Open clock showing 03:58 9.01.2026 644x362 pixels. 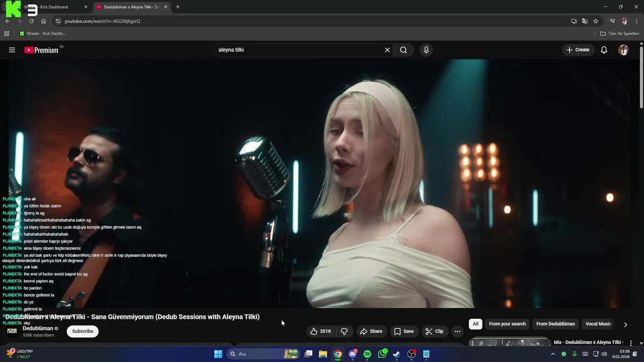point(621,354)
